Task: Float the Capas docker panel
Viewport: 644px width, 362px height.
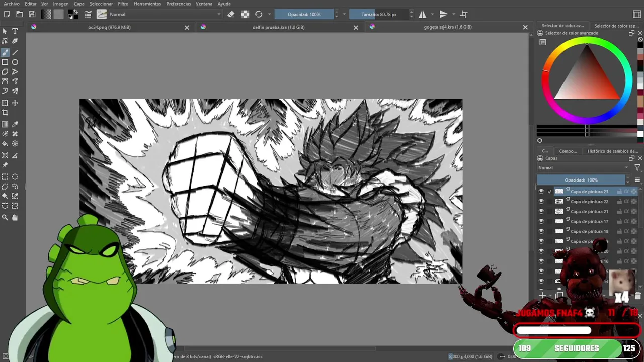Action: (632, 158)
